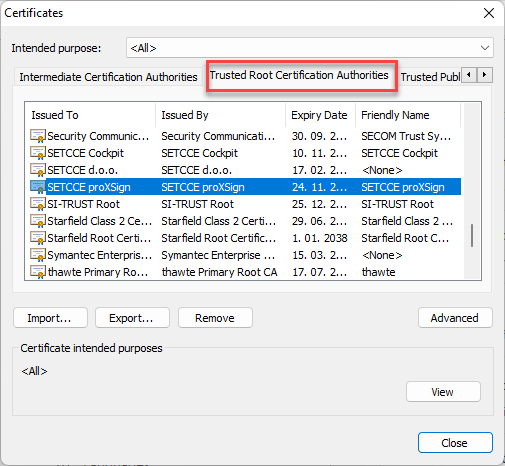Viewport: 505px width, 466px height.
Task: Click certificate icon beside SETCCE Cockpit
Action: (x=38, y=153)
